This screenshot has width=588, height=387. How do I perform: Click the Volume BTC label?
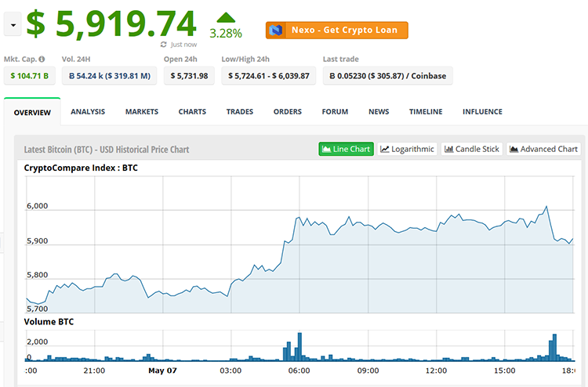pyautogui.click(x=49, y=322)
